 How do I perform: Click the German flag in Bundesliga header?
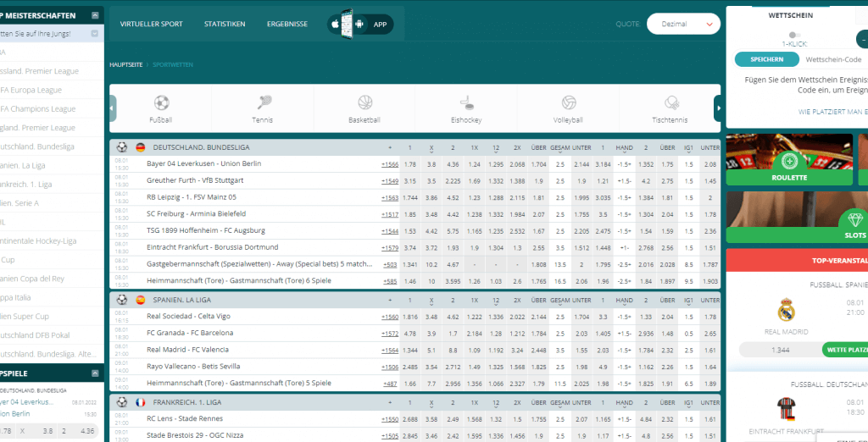tap(140, 147)
